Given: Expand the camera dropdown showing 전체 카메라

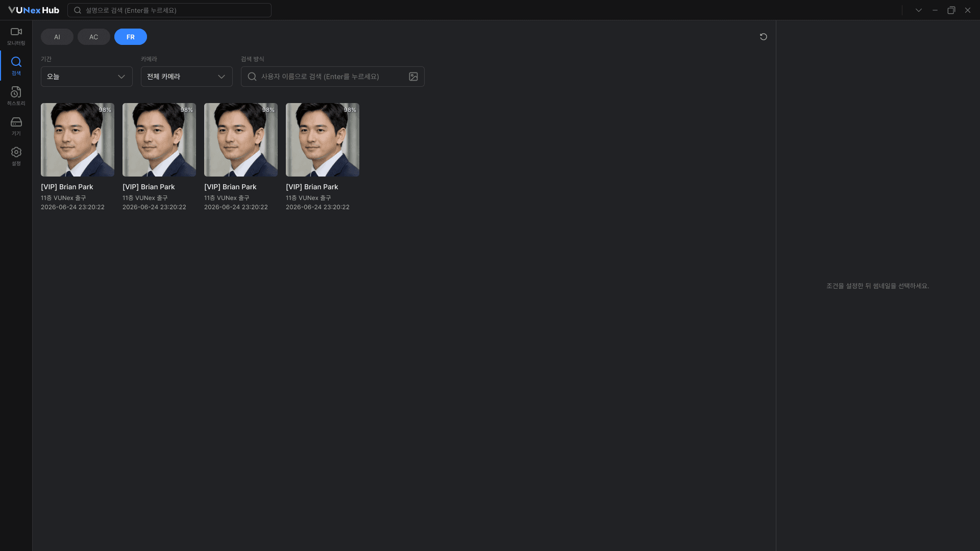Looking at the screenshot, I should point(187,77).
